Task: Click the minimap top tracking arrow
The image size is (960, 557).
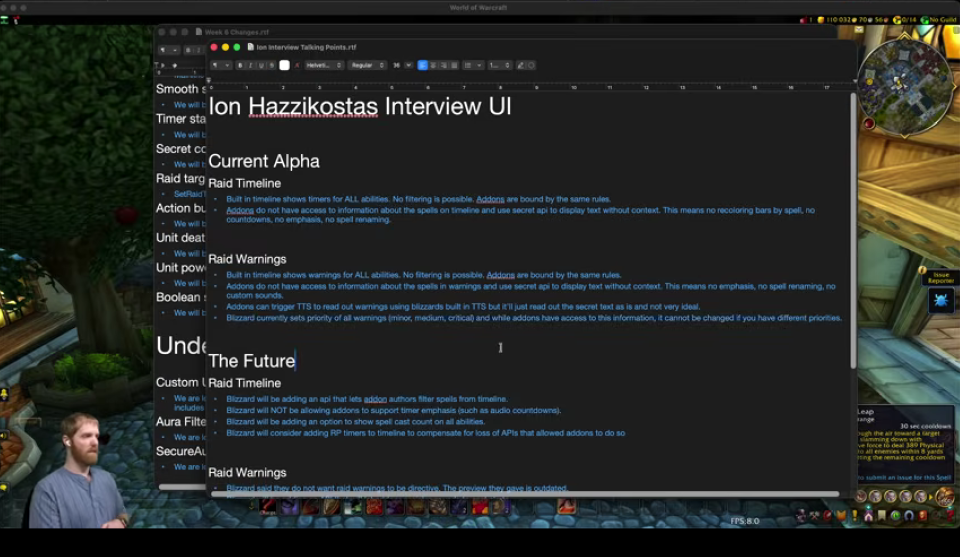Action: coord(904,37)
